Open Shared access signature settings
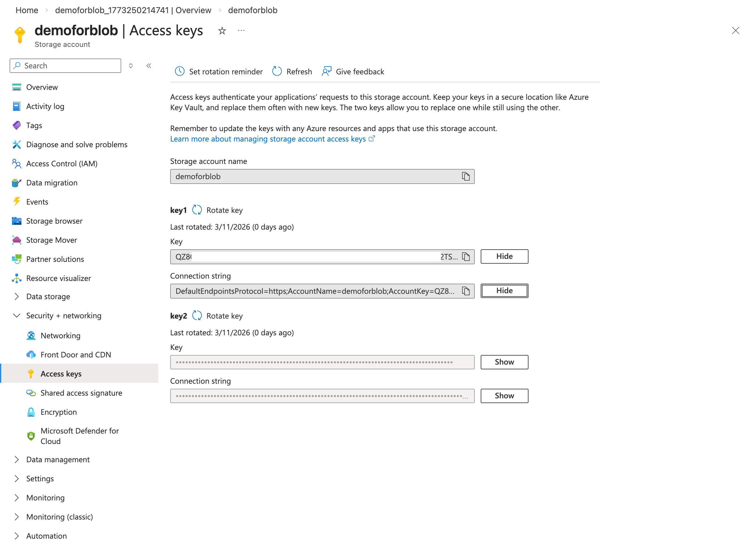The image size is (756, 547). (x=81, y=393)
